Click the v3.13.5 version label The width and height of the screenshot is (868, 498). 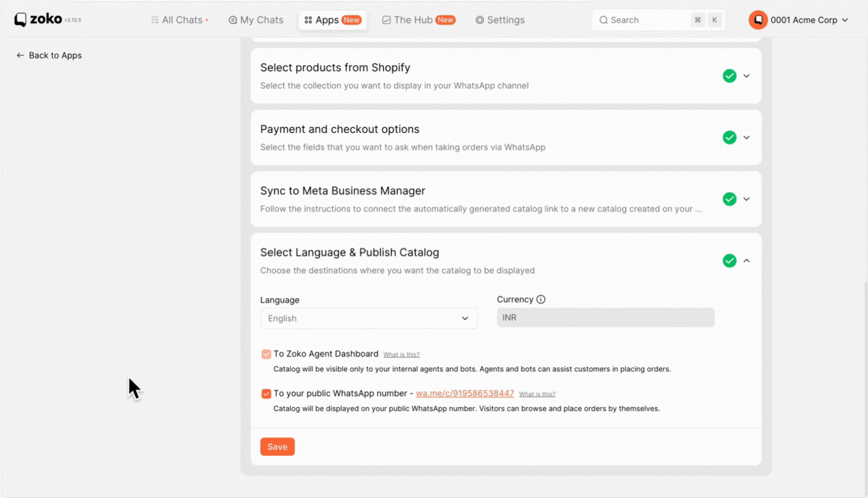tap(73, 20)
